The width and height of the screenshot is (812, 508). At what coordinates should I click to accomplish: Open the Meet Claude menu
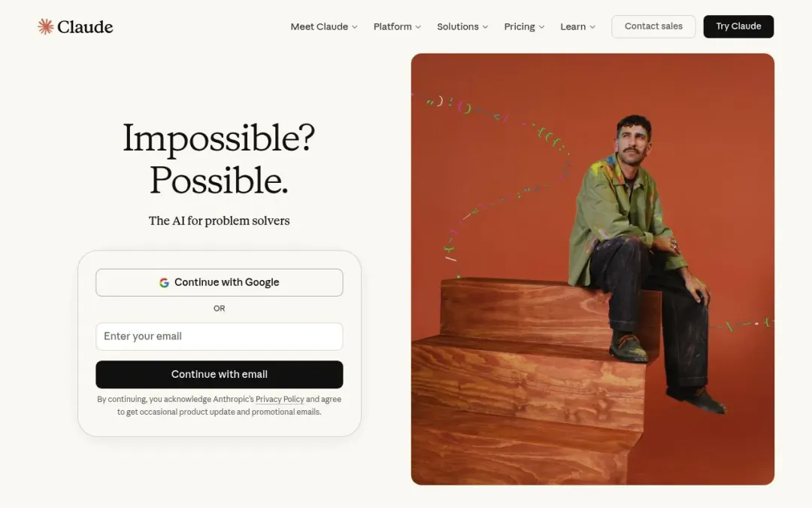(x=319, y=26)
